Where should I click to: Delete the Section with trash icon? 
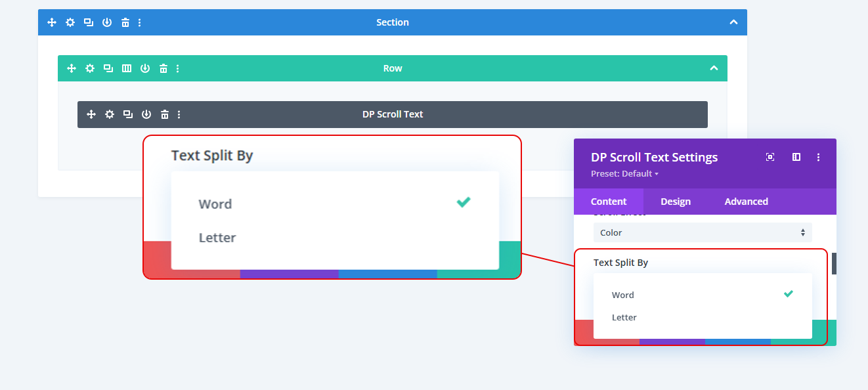(x=125, y=22)
